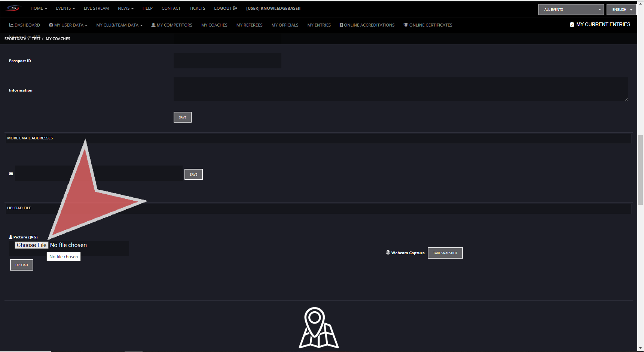Click the Sportdata logo icon
This screenshot has width=644, height=352.
pyautogui.click(x=13, y=8)
